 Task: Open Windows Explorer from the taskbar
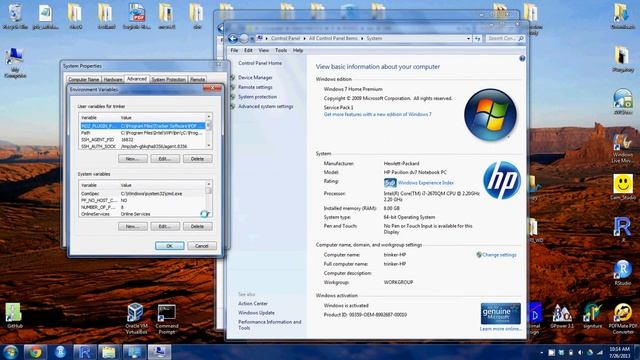109,352
